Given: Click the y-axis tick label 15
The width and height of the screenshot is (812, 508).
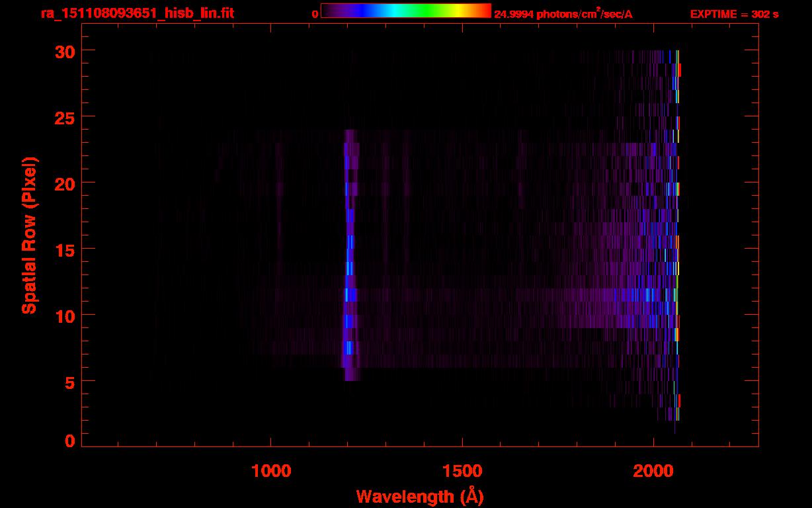Looking at the screenshot, I should 64,249.
